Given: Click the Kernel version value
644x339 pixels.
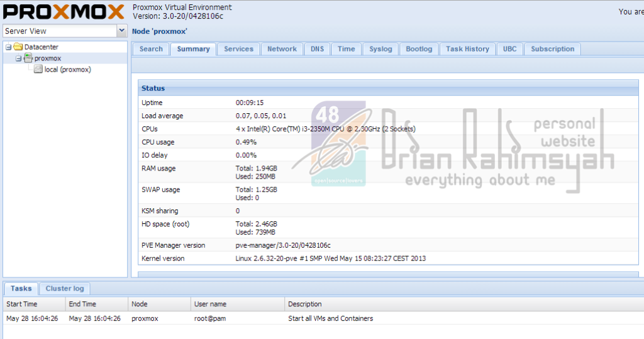Looking at the screenshot, I should click(331, 258).
